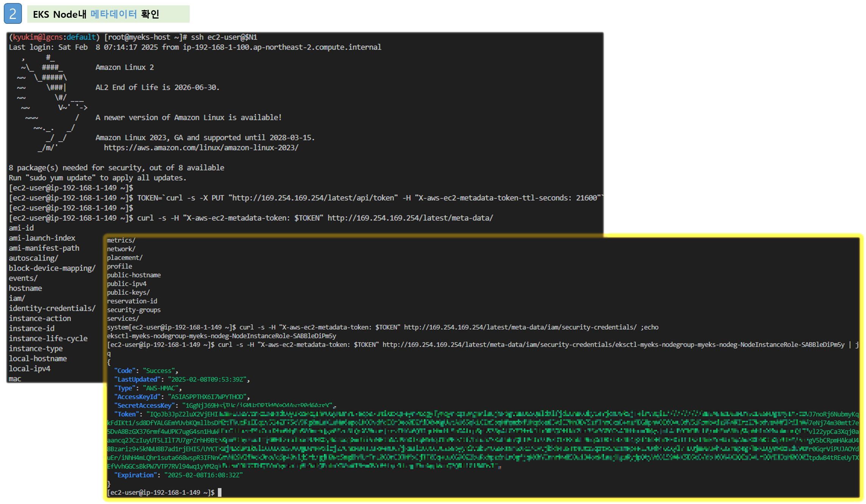
Task: Click the "sudo yum update" notice line
Action: 97,178
